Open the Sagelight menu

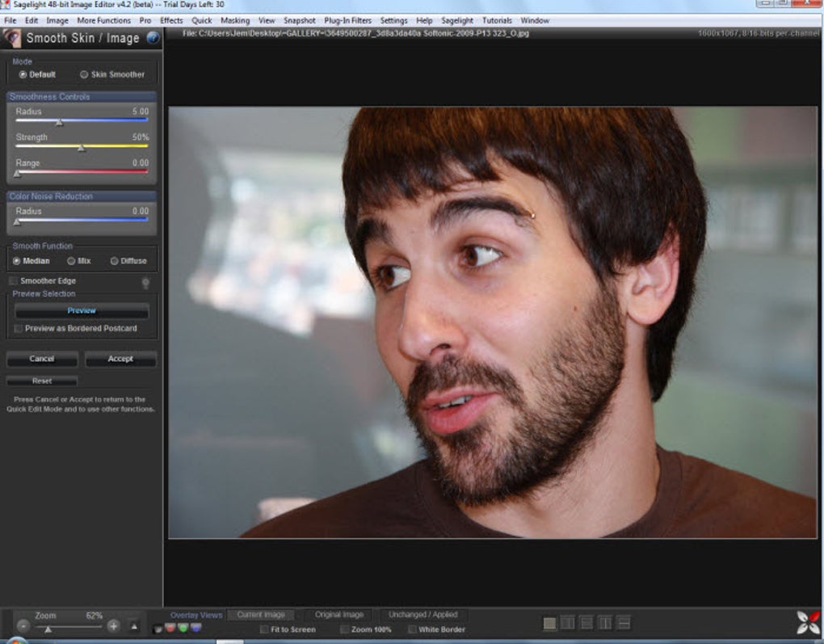(457, 20)
